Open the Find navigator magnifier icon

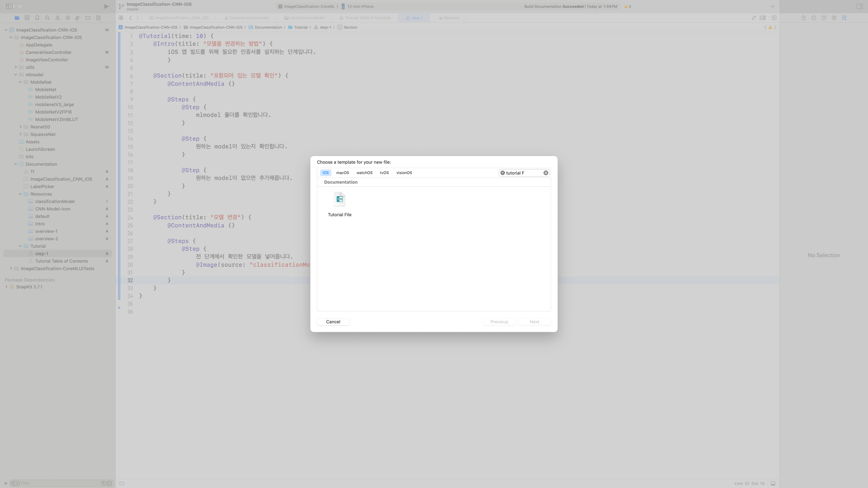coord(48,18)
